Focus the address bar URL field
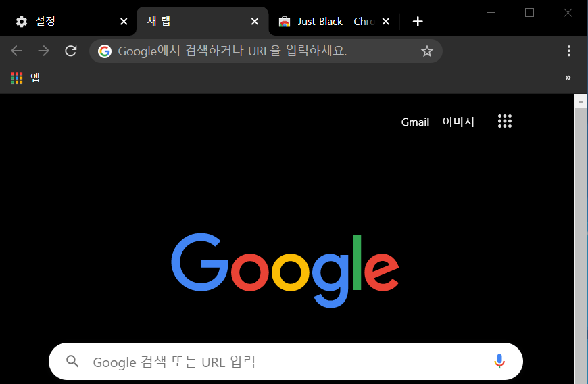 266,51
